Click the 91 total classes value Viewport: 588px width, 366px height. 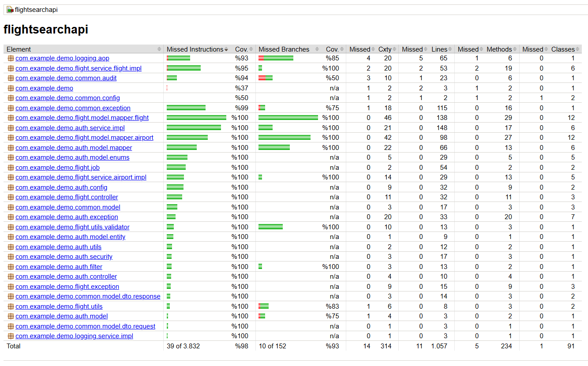571,346
